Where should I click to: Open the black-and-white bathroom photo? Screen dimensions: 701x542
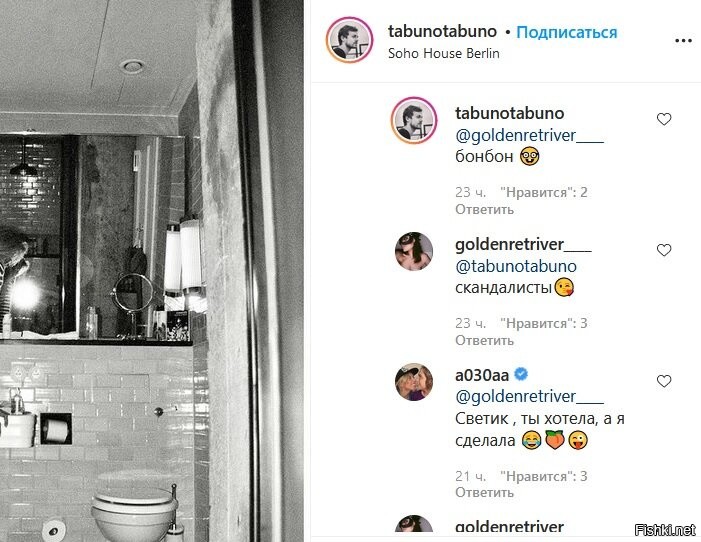click(152, 271)
